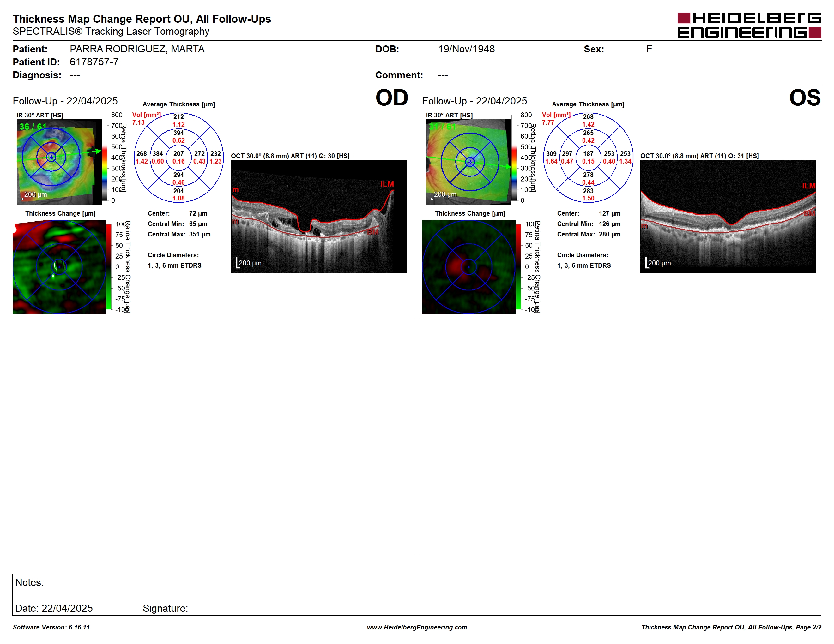Viewport: 834px width, 644px height.
Task: Click the OS 'Central Max: 280 µm' value
Action: point(609,234)
